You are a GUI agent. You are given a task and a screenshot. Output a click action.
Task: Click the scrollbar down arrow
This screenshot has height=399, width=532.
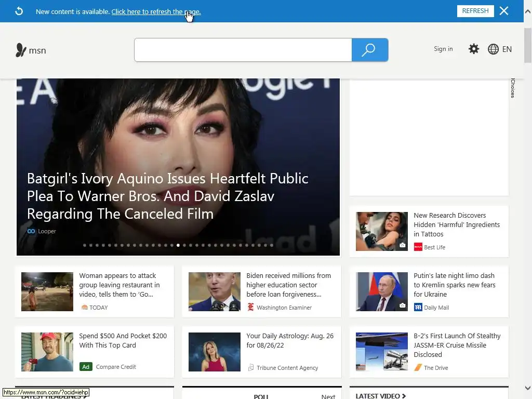pos(528,388)
